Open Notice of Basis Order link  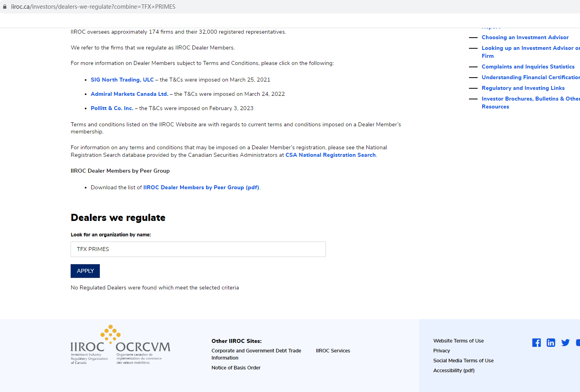click(x=236, y=367)
